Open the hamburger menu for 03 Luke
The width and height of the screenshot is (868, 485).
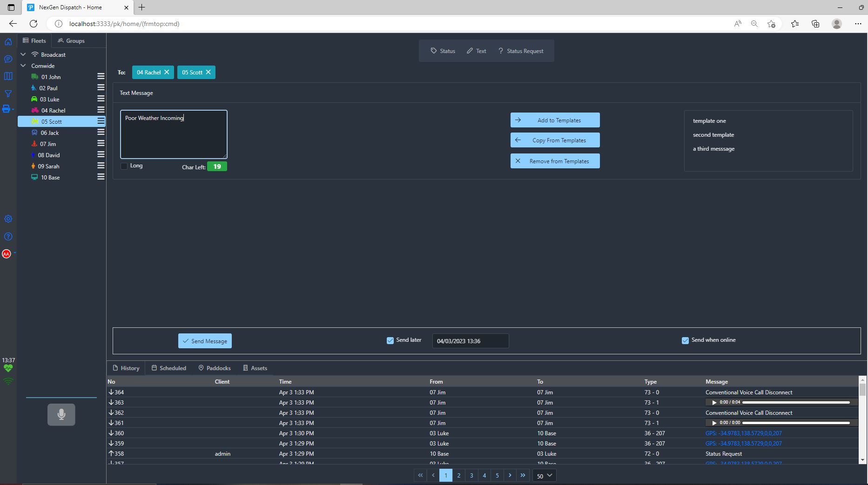pyautogui.click(x=101, y=99)
